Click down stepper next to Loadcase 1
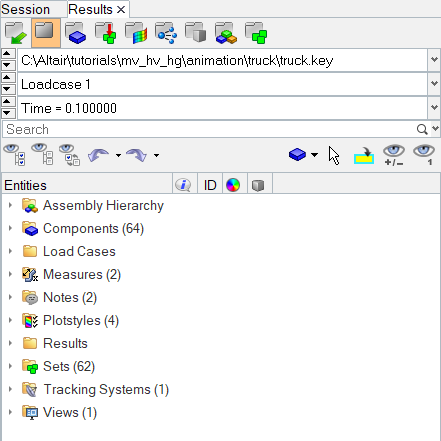 click(8, 89)
